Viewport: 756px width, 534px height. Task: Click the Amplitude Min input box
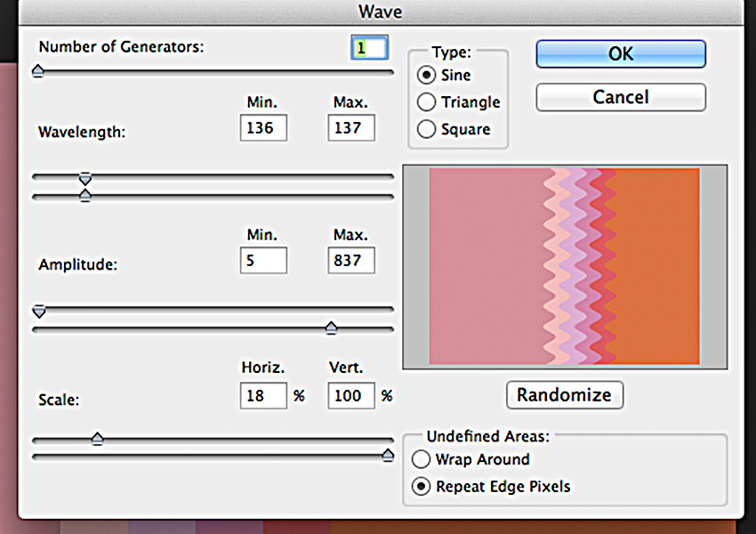coord(263,260)
